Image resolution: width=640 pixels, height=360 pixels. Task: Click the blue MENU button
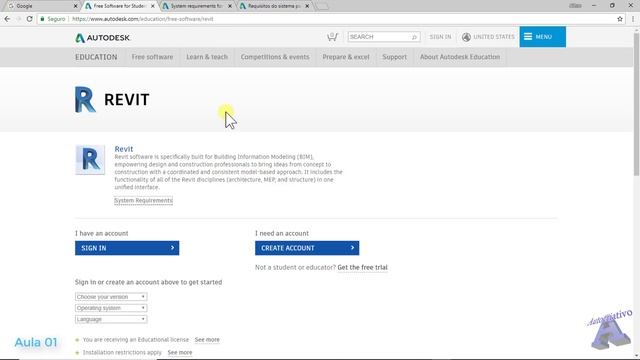click(542, 37)
